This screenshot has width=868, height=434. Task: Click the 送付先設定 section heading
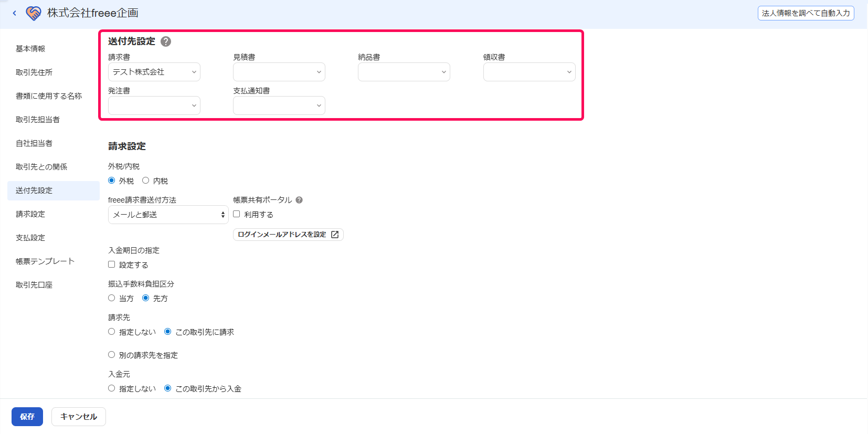(132, 41)
